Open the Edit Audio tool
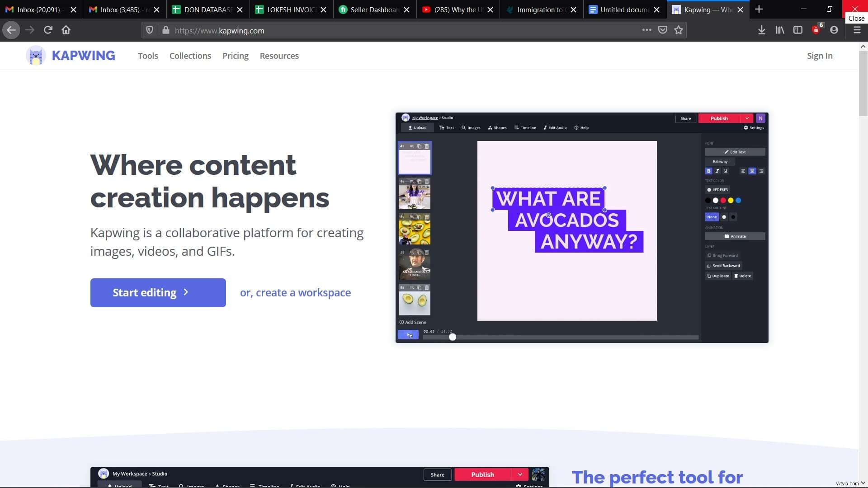 555,128
